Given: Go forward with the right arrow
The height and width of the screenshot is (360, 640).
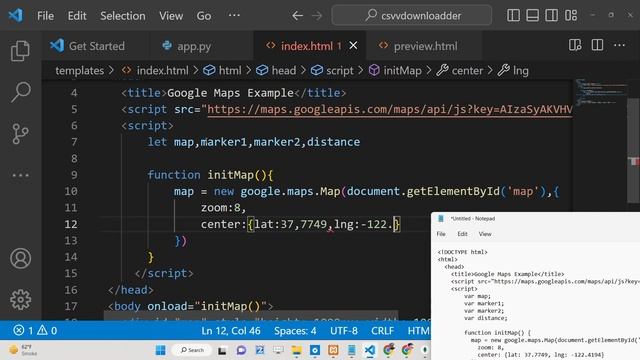Looking at the screenshot, I should [x=317, y=16].
